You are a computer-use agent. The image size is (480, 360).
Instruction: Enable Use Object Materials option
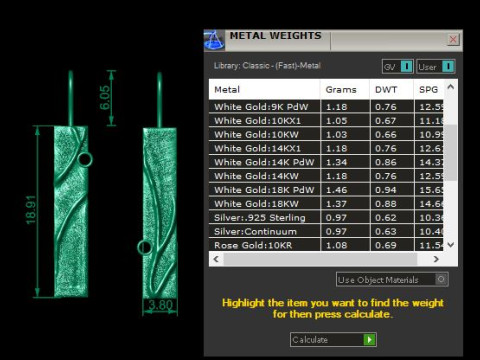coord(441,279)
